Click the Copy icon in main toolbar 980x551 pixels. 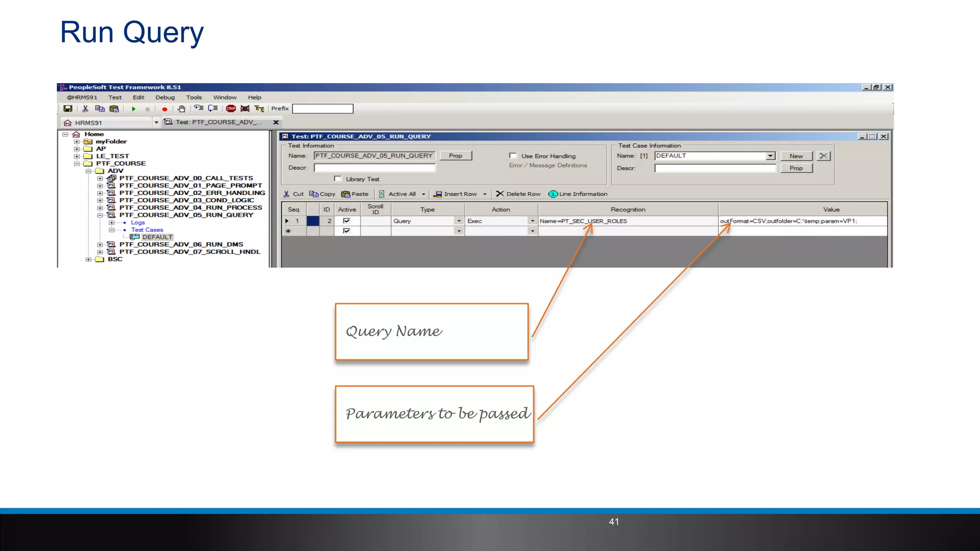100,109
